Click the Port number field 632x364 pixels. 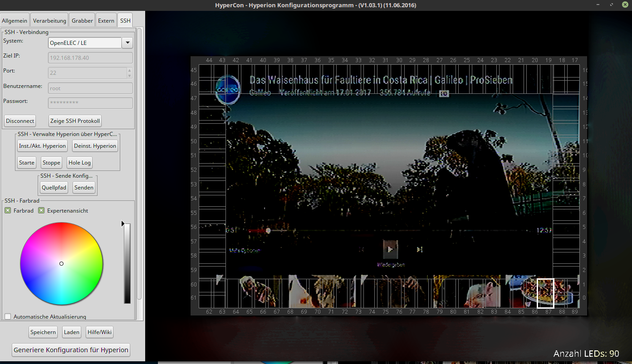pyautogui.click(x=90, y=73)
